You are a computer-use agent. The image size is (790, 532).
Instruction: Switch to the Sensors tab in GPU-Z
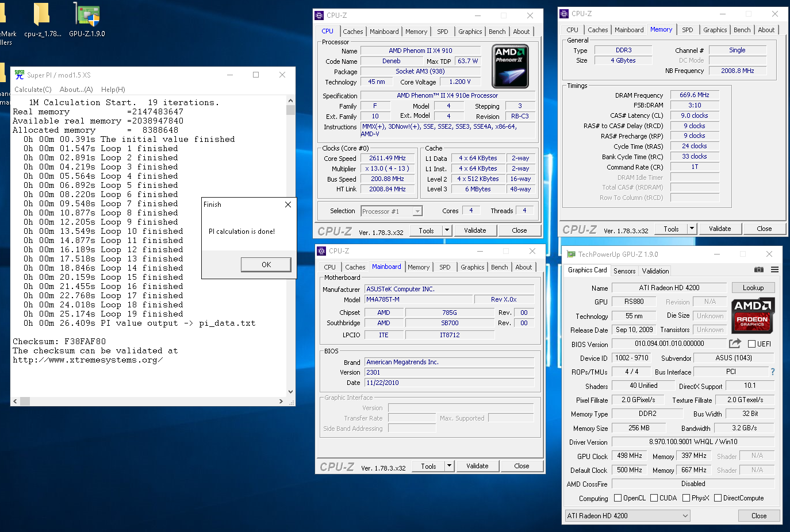(624, 271)
